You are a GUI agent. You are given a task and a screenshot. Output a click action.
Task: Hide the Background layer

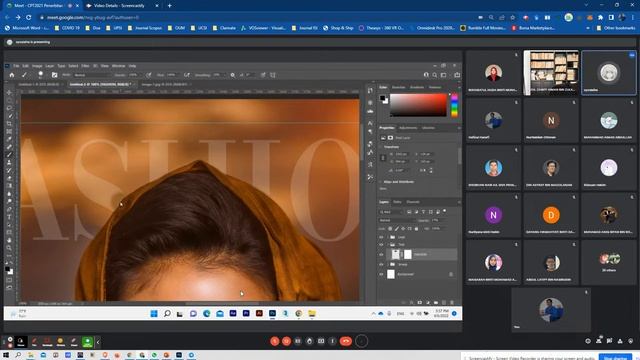tap(381, 274)
